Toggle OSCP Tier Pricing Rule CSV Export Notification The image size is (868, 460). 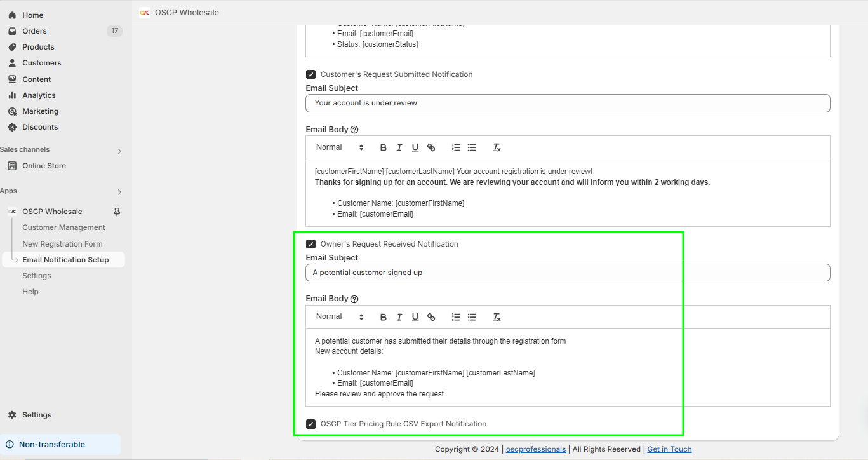[310, 423]
